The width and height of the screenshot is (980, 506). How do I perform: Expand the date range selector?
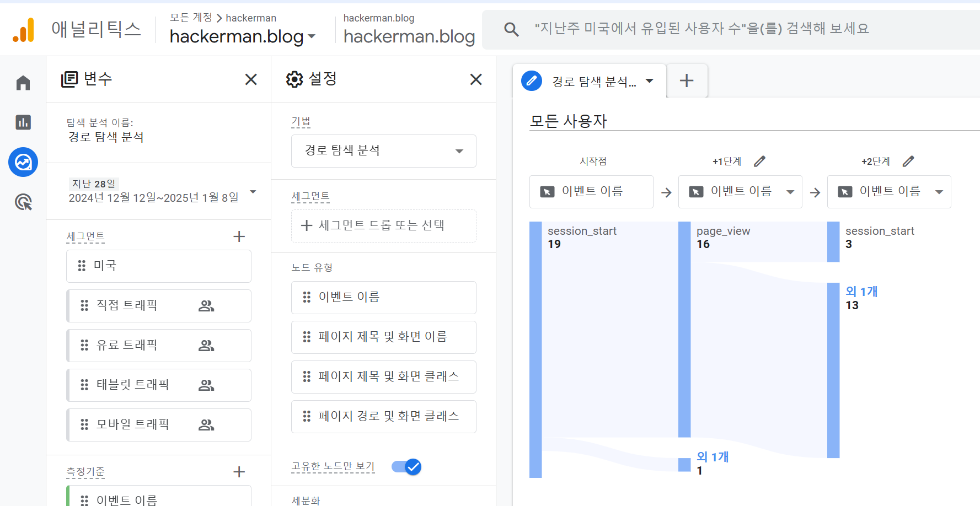[x=253, y=192]
